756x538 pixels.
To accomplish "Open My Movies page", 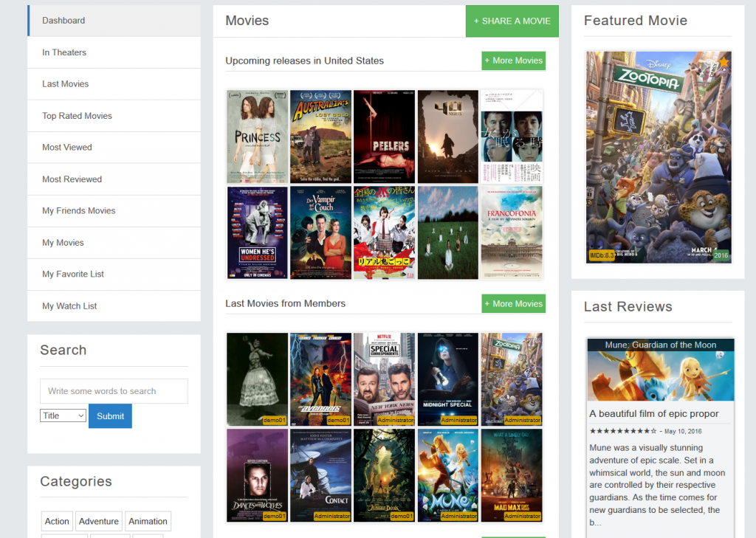I will [x=114, y=243].
